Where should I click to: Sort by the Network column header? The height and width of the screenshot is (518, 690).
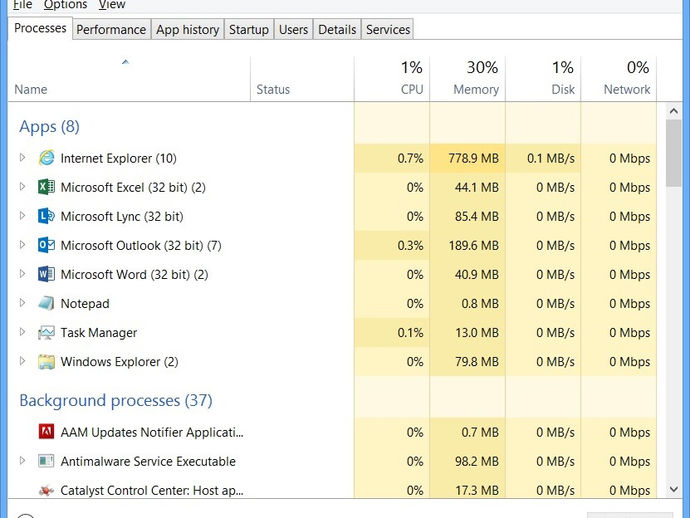point(619,79)
